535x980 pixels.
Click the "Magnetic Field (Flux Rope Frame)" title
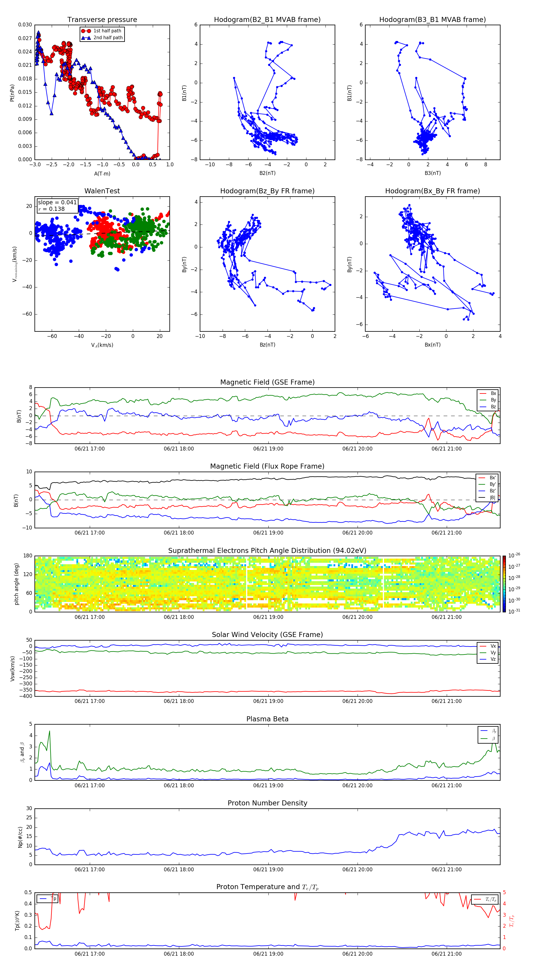point(267,466)
